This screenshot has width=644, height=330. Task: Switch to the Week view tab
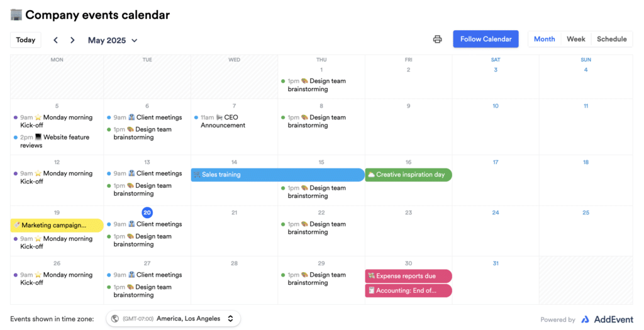tap(575, 39)
